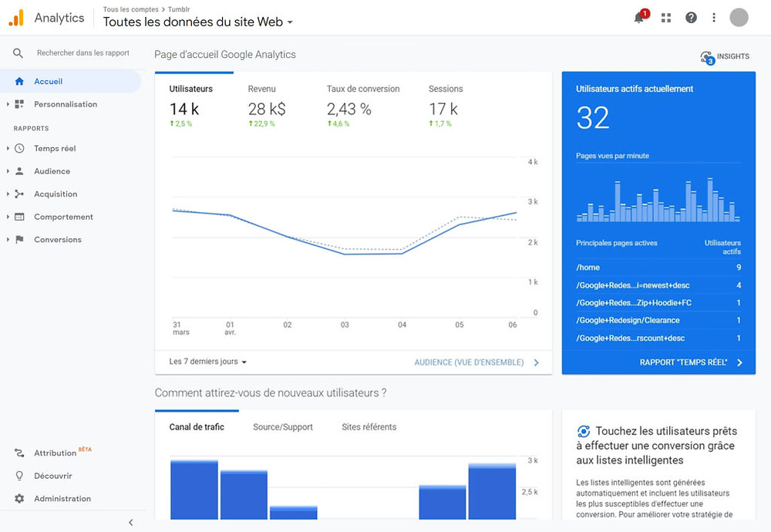Select the Revenu metric tab
Image resolution: width=771 pixels, height=532 pixels.
click(267, 106)
